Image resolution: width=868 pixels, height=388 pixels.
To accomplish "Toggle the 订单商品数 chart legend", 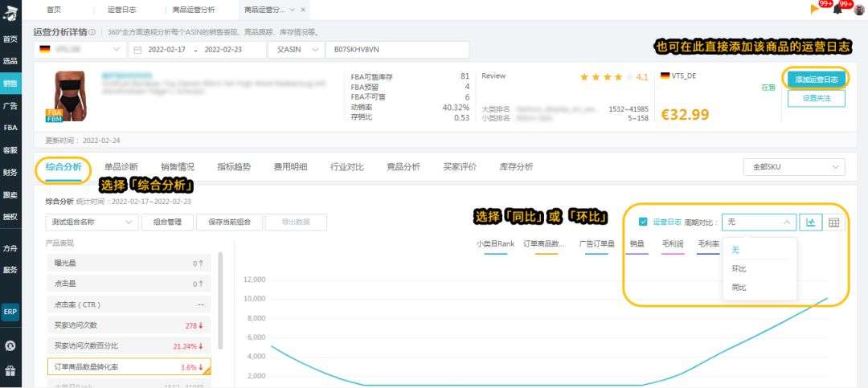I will pos(544,245).
